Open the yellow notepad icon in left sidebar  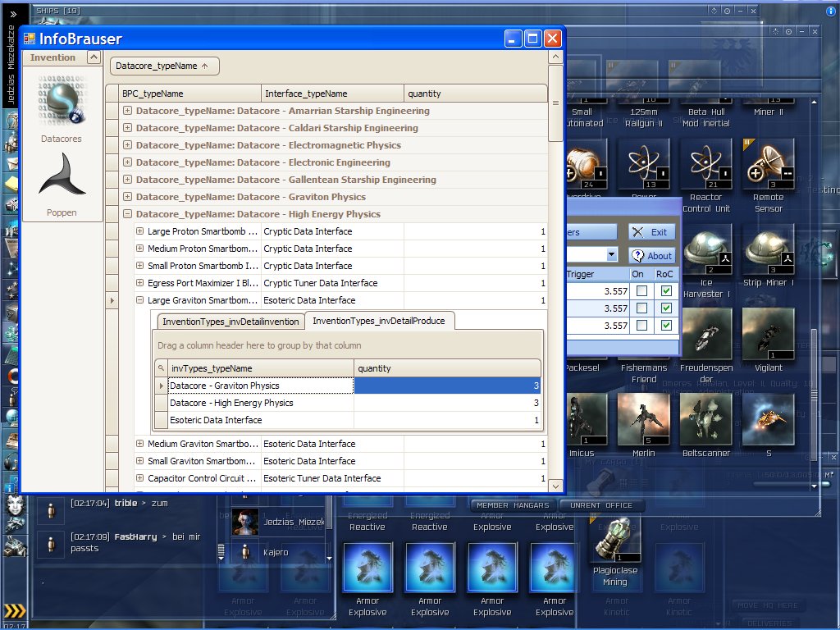11,185
